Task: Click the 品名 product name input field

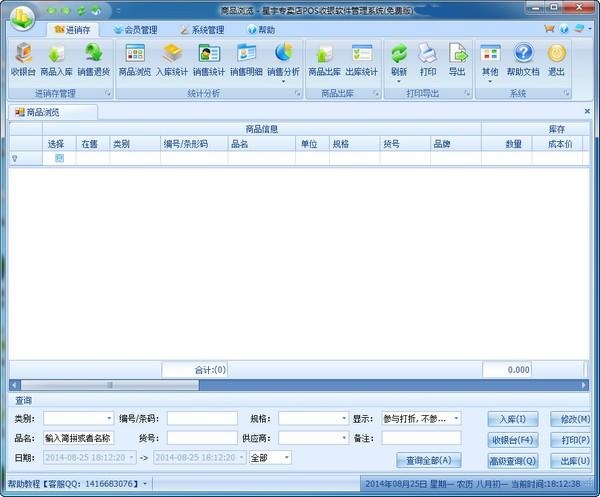Action: click(78, 437)
